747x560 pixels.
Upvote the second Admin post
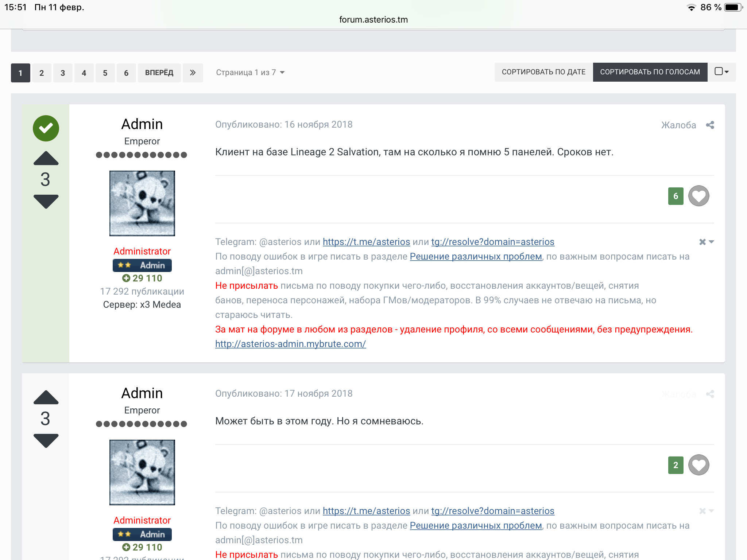tap(46, 398)
